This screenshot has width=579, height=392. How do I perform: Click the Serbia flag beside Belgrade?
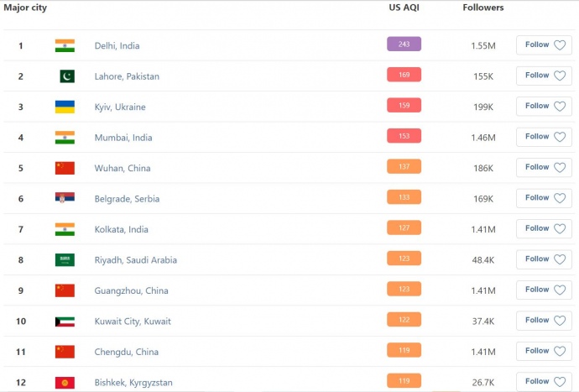point(65,199)
